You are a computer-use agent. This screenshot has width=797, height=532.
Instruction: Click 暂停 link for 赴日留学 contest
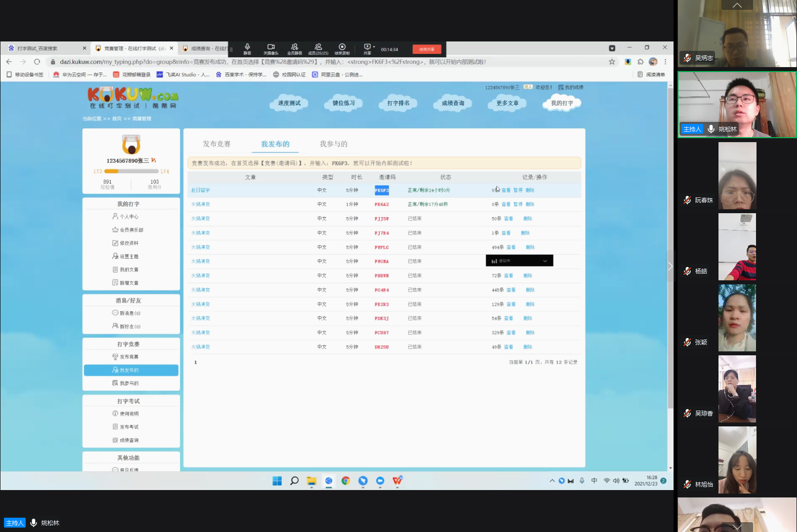tap(518, 190)
